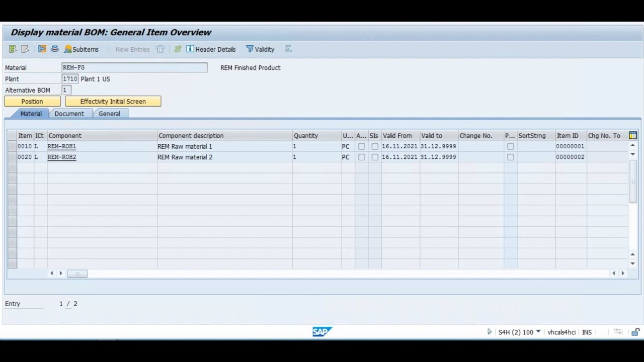
Task: Switch to the Document tab
Action: (69, 114)
